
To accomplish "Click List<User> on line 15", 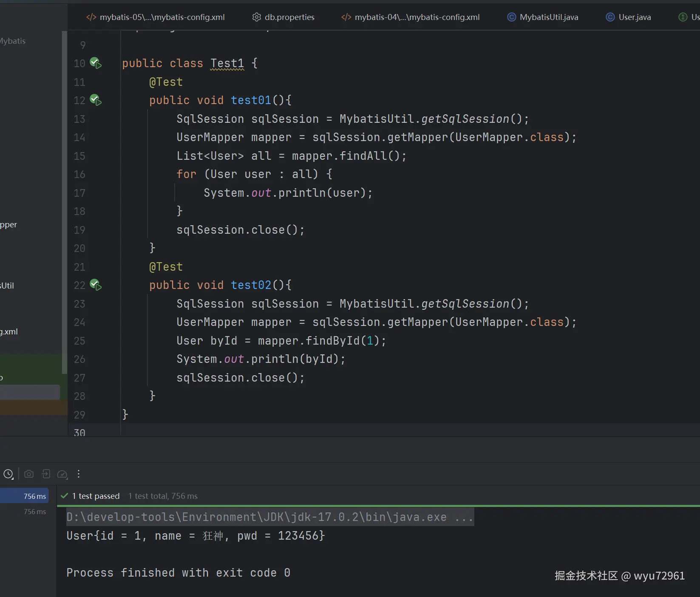I will tap(210, 156).
